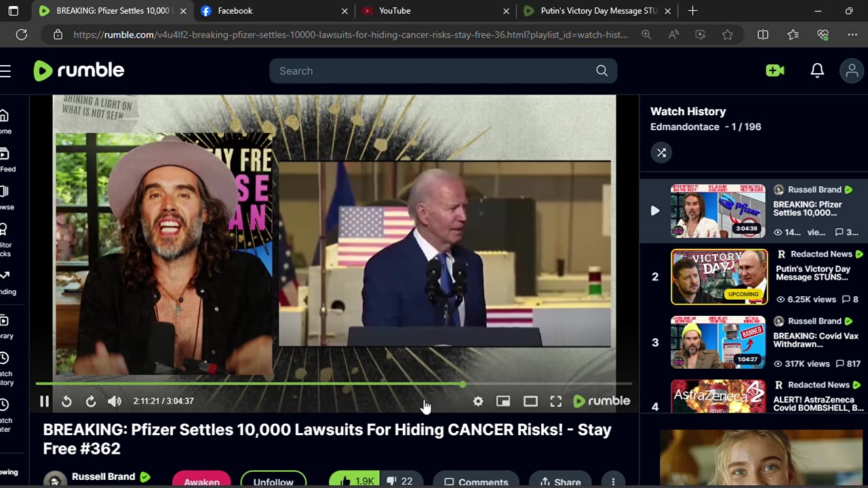The image size is (868, 488).
Task: Open the hamburger menu
Action: (5, 71)
